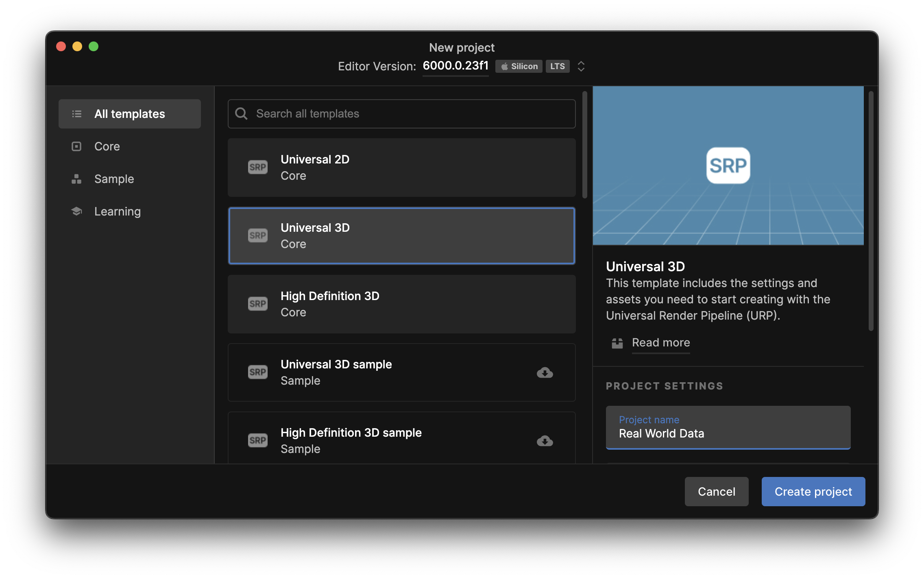
Task: Select the High Definition 3D sample template
Action: 401,438
